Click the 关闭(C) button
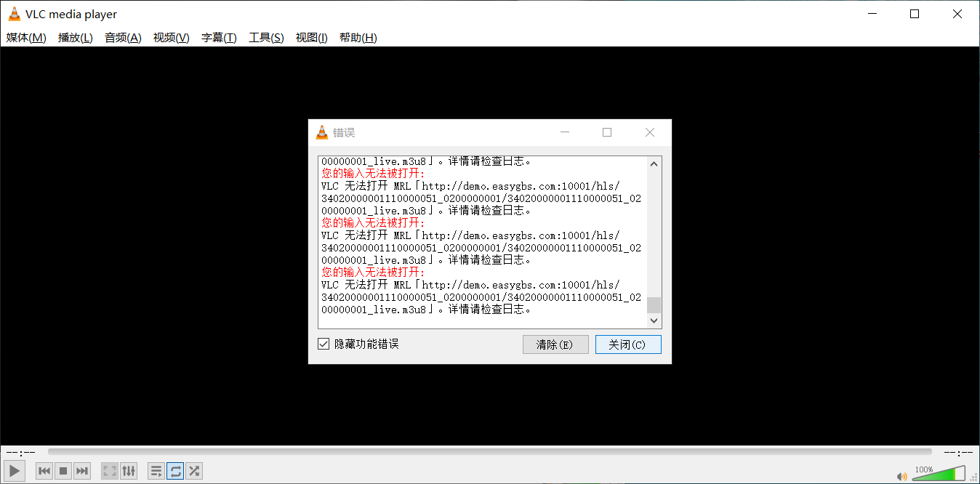 point(628,344)
